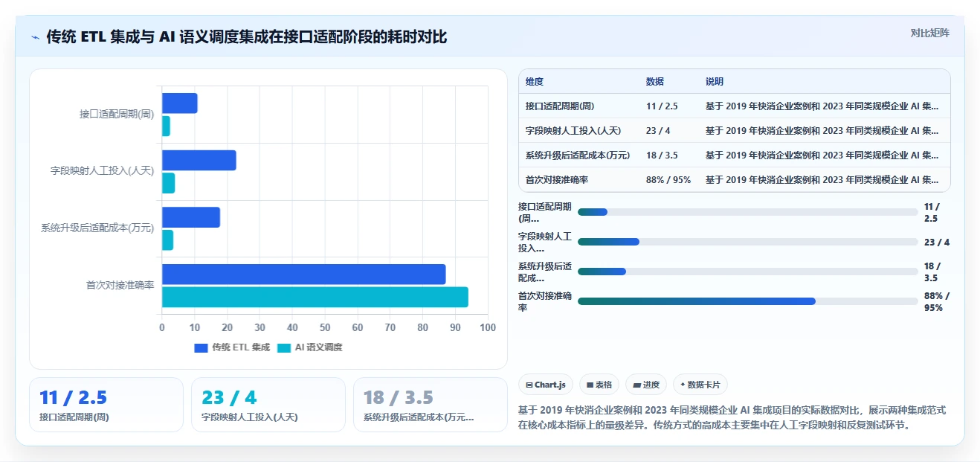Screen dimensions: 980x462
Task: Select the 系统升级后适配成本(万元) table cell
Action: point(578,155)
